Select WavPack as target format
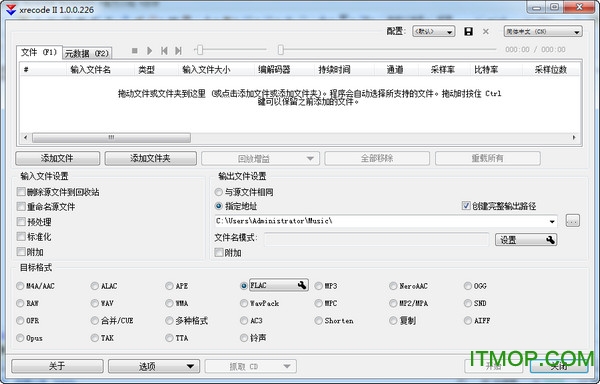This screenshot has height=384, width=600. tap(244, 303)
